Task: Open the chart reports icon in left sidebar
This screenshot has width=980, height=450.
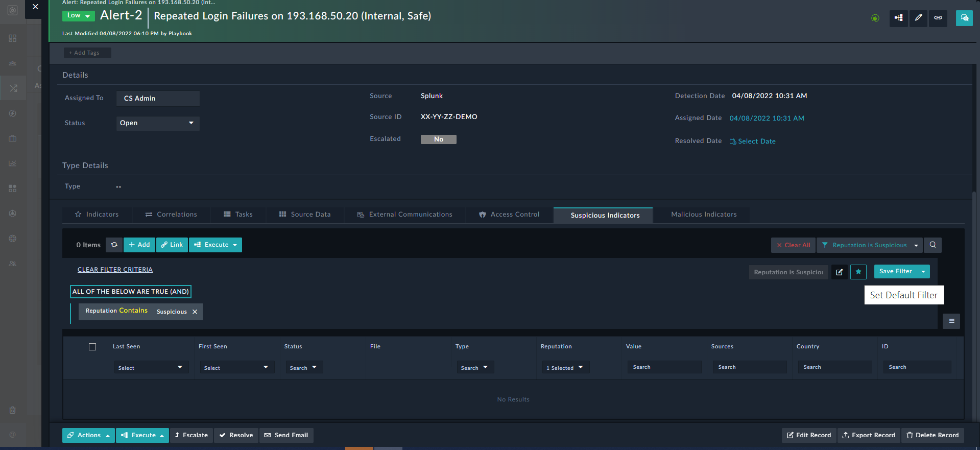Action: (x=13, y=163)
